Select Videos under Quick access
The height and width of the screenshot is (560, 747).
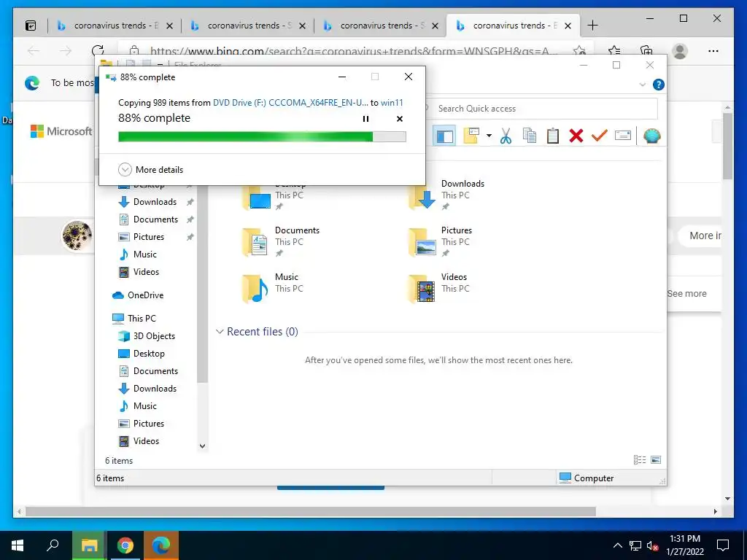146,272
